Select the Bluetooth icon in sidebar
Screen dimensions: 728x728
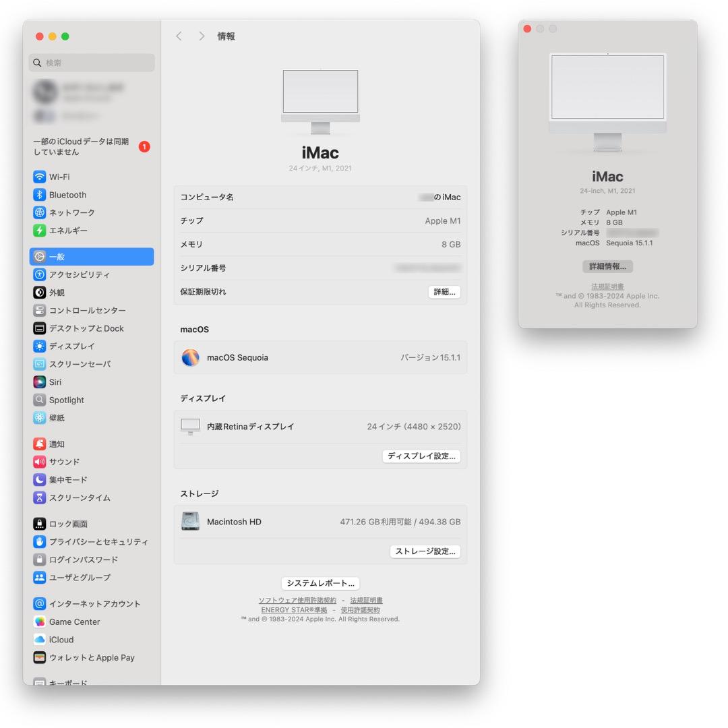pyautogui.click(x=38, y=195)
